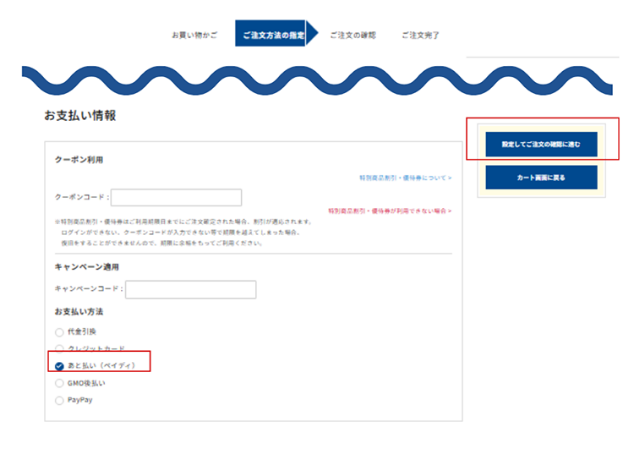Viewport: 626px width, 452px height.
Task: Click the キャンペーン適用 section title
Action: 87,268
